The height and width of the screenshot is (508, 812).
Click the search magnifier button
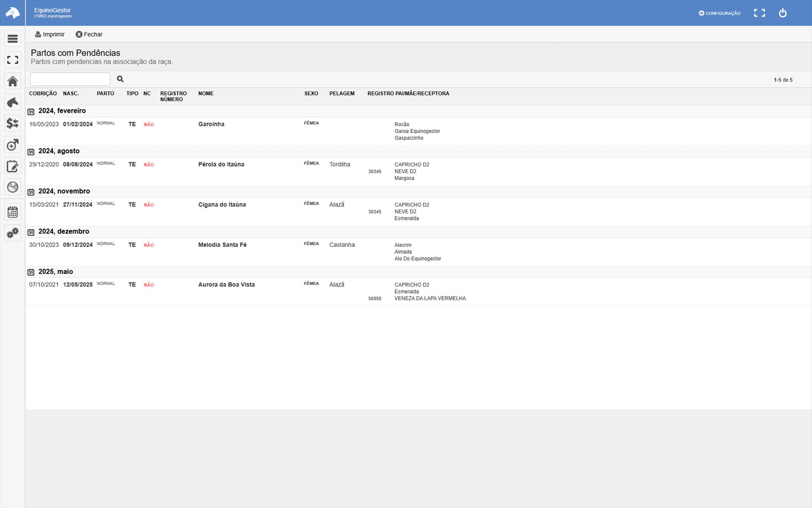[x=120, y=79]
